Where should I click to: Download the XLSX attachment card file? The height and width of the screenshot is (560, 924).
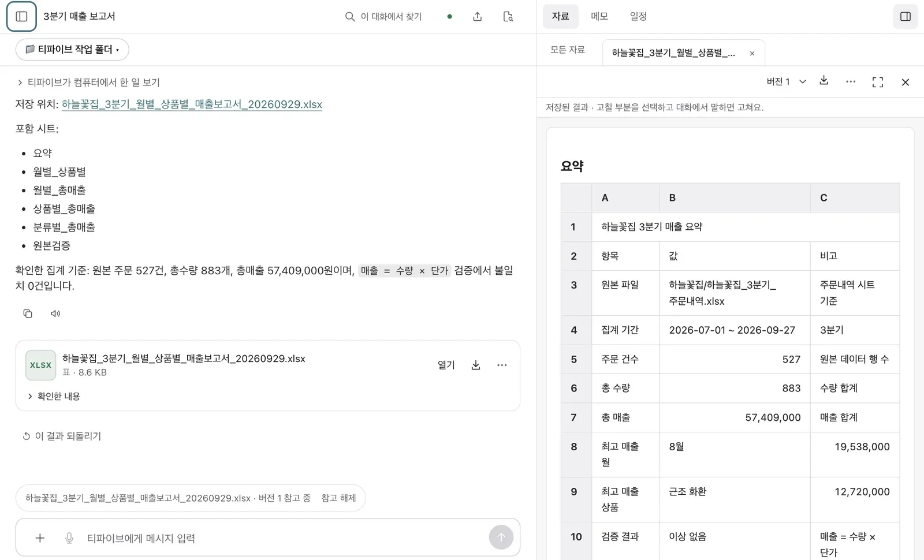coord(475,365)
